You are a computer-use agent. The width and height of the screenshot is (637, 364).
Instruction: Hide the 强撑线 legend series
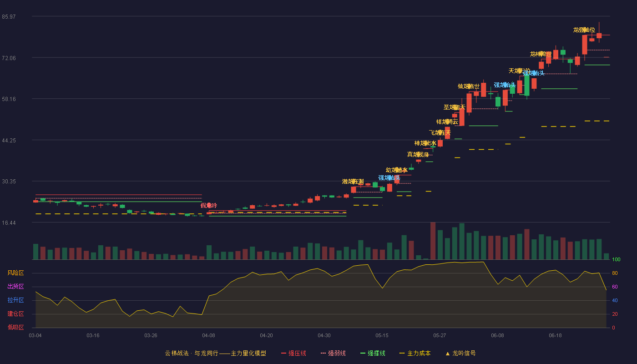coord(373,353)
